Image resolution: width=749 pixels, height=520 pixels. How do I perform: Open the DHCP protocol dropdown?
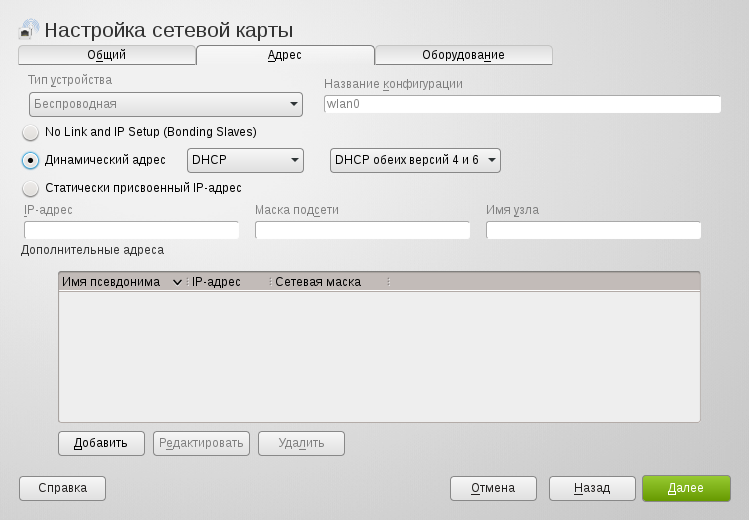pos(245,160)
